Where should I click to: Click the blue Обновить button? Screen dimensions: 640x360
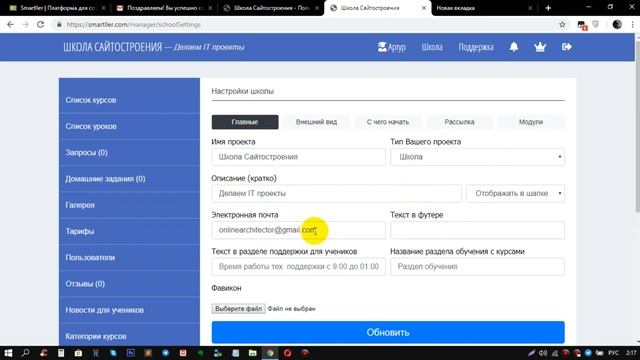388,332
